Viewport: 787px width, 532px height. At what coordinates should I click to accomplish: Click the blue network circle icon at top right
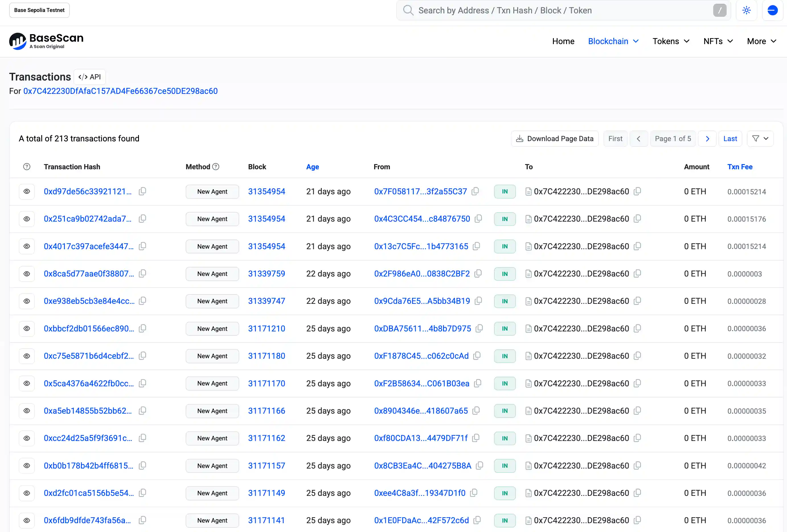772,10
